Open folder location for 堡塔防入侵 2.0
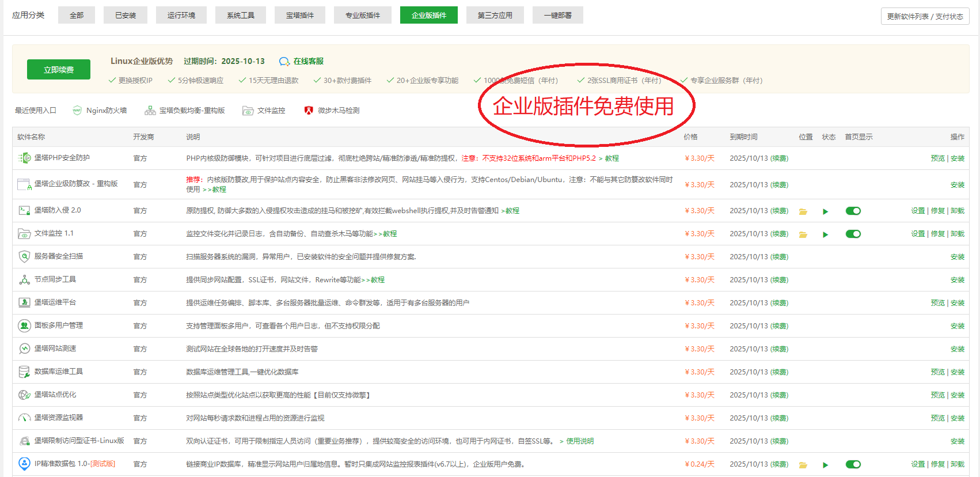Image resolution: width=980 pixels, height=477 pixels. [x=803, y=211]
